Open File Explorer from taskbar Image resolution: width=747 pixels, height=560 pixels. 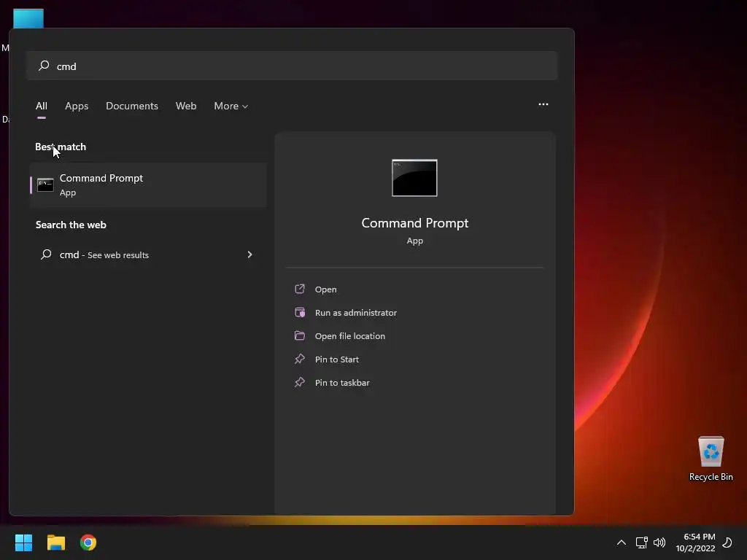55,542
